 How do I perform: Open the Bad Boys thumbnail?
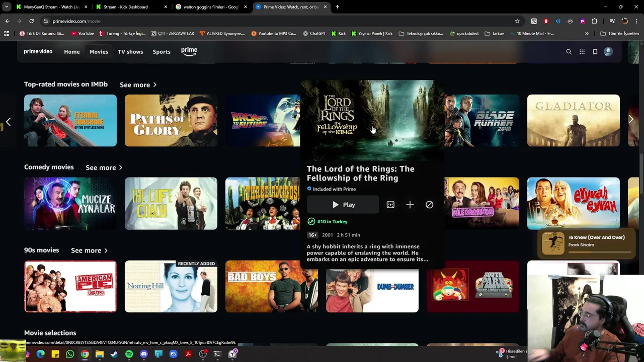pyautogui.click(x=272, y=287)
